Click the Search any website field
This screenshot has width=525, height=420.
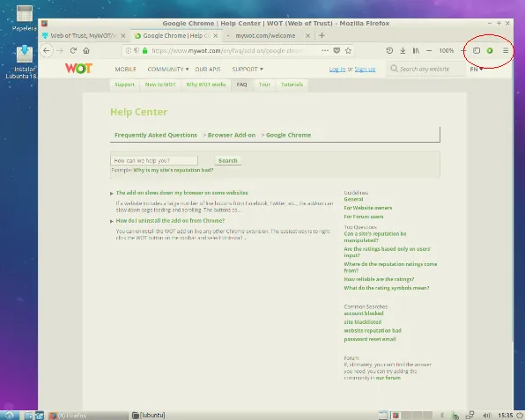point(425,69)
